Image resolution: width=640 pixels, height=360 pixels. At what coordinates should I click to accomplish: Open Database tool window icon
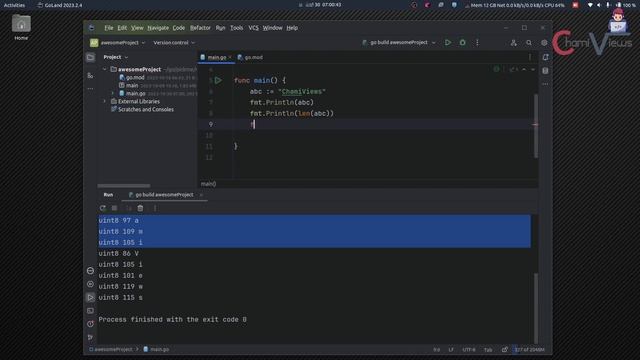(x=546, y=71)
